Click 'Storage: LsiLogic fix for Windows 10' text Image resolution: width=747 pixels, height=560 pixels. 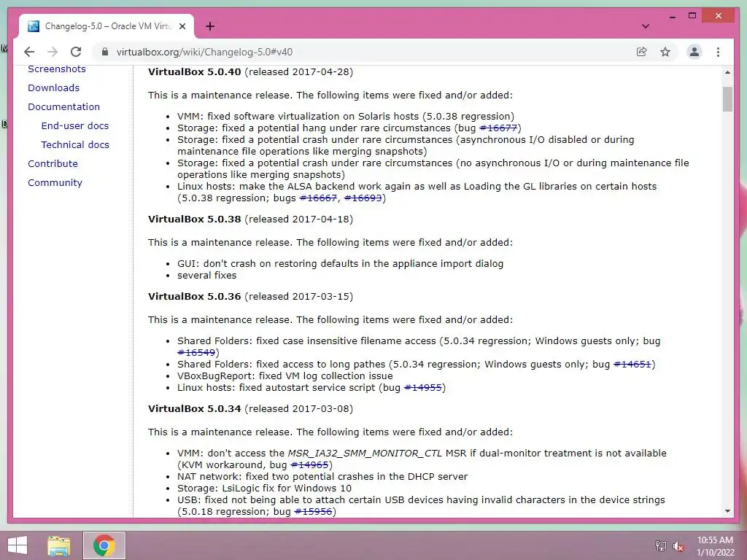pyautogui.click(x=264, y=488)
